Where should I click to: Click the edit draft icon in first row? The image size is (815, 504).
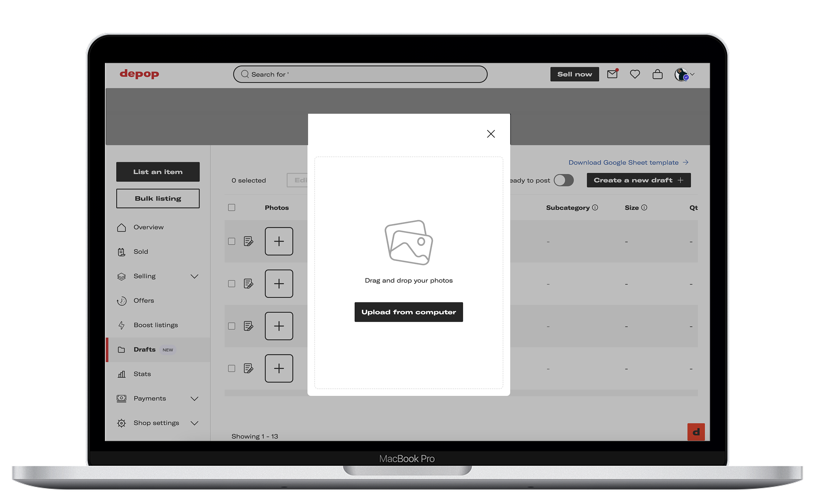point(248,241)
